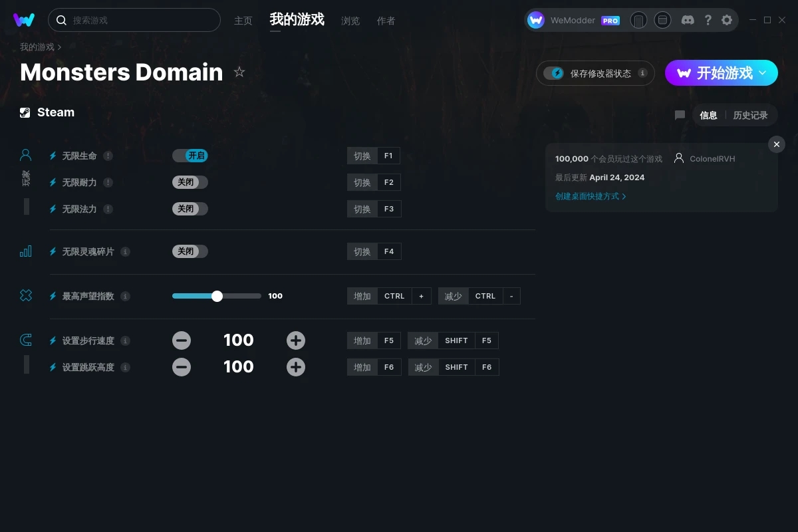The width and height of the screenshot is (798, 532).
Task: Show info for 无限灵魂碎片
Action: coord(125,251)
